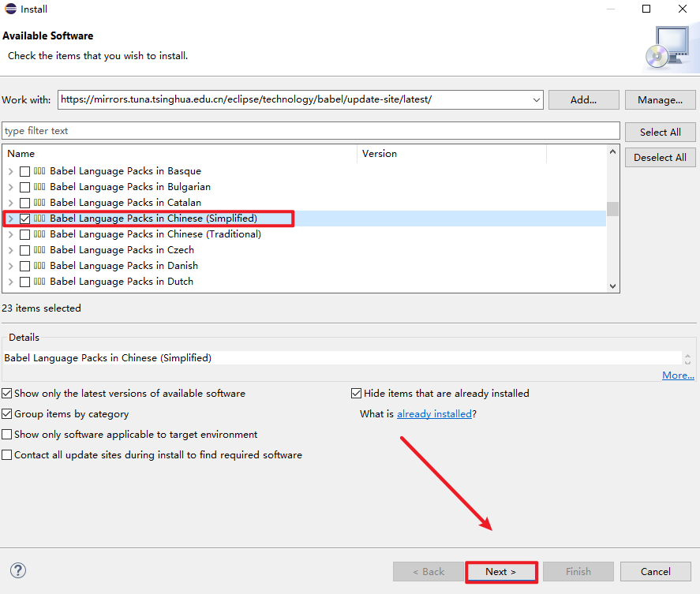Click the category icon beside Danish language pack
Screen dimensions: 700x594
pos(39,266)
